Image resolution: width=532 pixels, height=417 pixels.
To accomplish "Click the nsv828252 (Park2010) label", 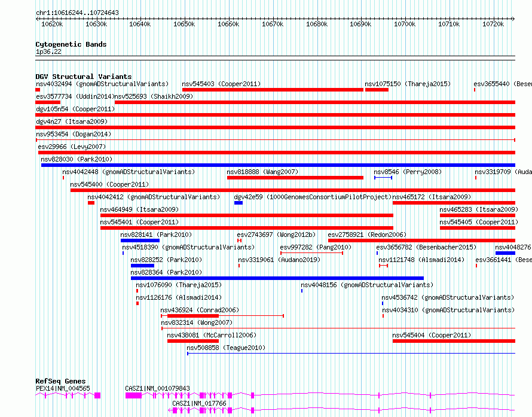I will click(166, 260).
